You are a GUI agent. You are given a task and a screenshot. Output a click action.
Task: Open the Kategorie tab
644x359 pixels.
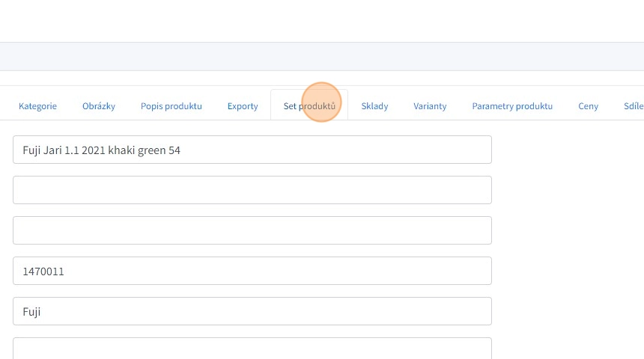(37, 106)
